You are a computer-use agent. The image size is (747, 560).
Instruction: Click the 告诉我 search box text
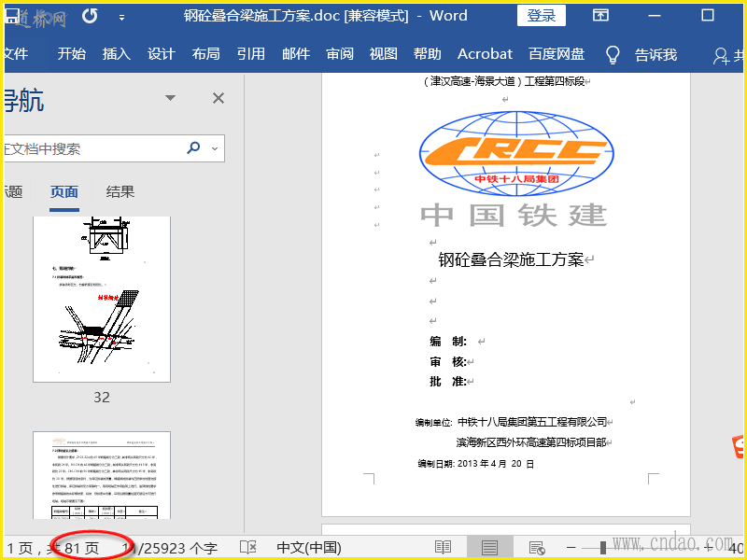coord(655,54)
